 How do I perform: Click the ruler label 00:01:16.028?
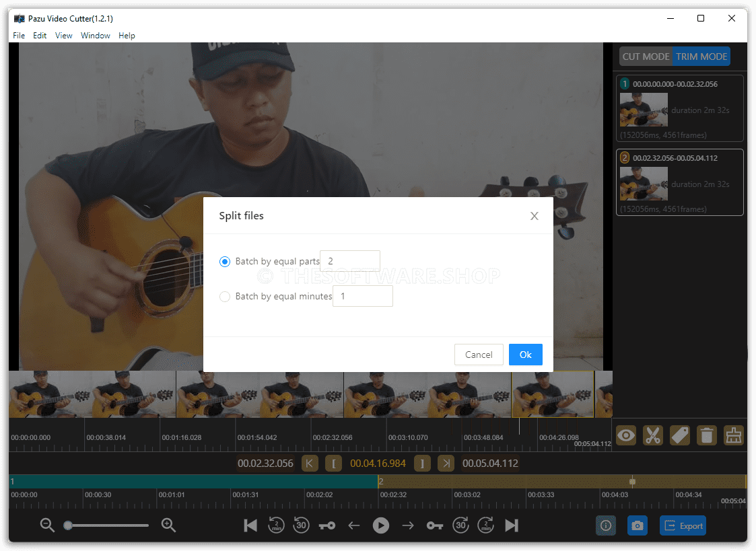tap(182, 438)
